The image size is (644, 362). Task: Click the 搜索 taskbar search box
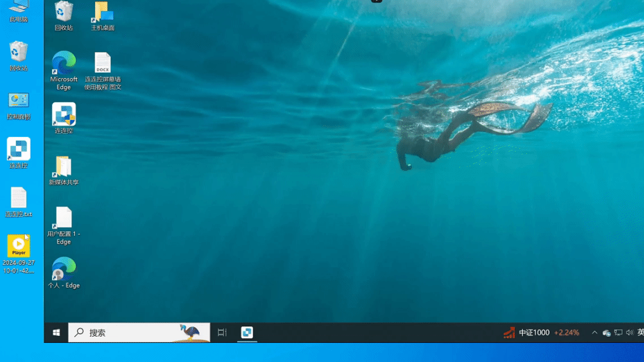click(x=139, y=333)
